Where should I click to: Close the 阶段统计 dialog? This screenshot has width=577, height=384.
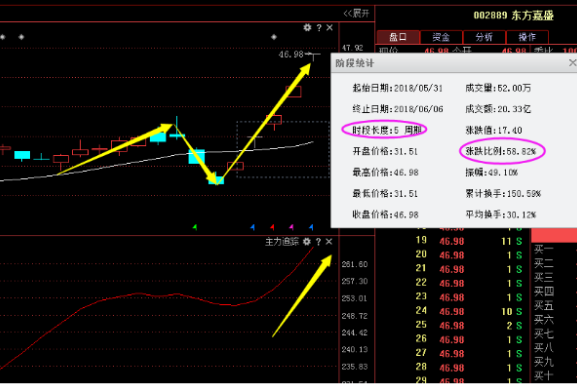(x=573, y=63)
